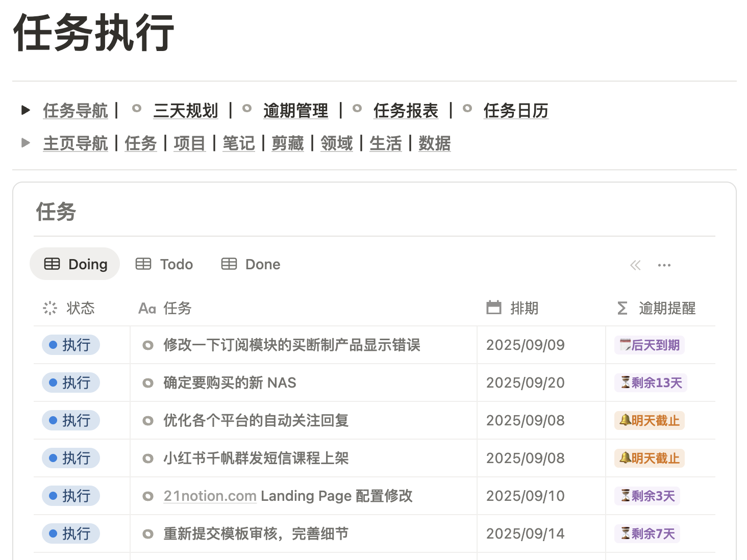The width and height of the screenshot is (747, 560).
Task: Go to the 逾期管理 page link
Action: coord(296,111)
